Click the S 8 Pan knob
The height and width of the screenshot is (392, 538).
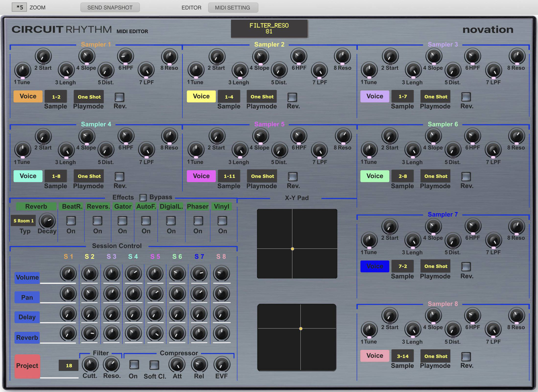click(x=221, y=293)
